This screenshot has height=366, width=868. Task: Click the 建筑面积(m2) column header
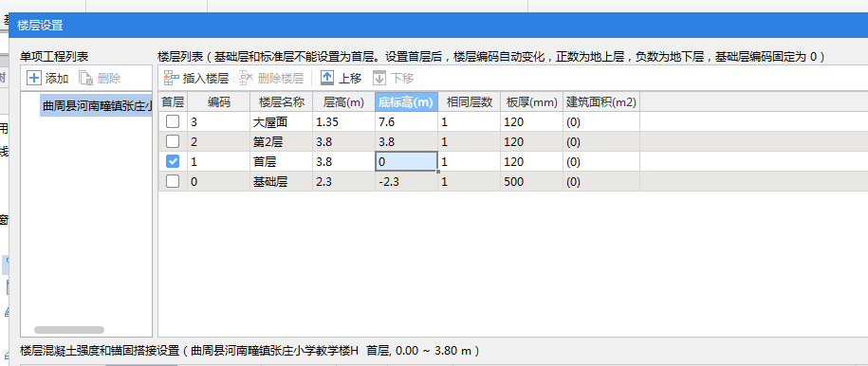601,101
